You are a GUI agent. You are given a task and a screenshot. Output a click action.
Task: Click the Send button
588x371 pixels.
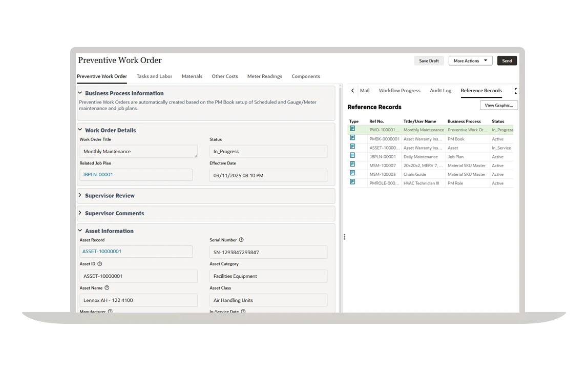tap(507, 60)
